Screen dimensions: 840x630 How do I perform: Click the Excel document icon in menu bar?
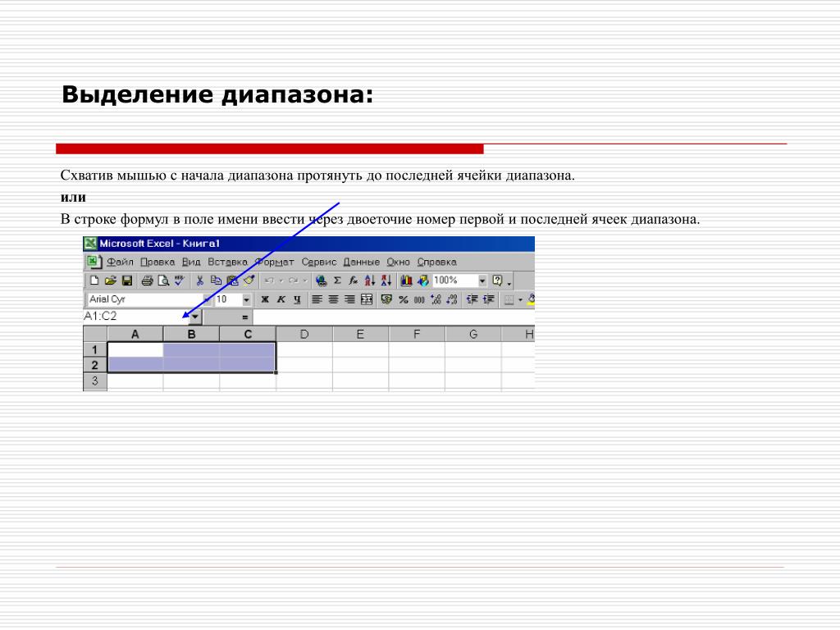click(x=94, y=262)
